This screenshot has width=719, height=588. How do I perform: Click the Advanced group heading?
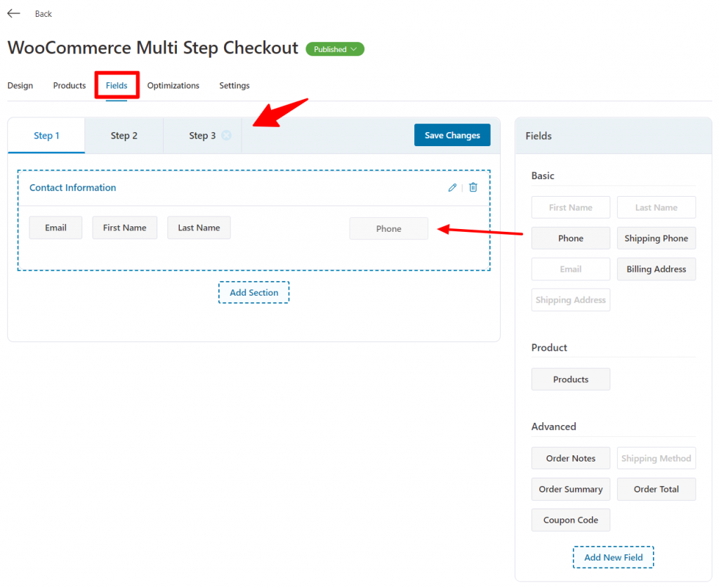pos(554,426)
